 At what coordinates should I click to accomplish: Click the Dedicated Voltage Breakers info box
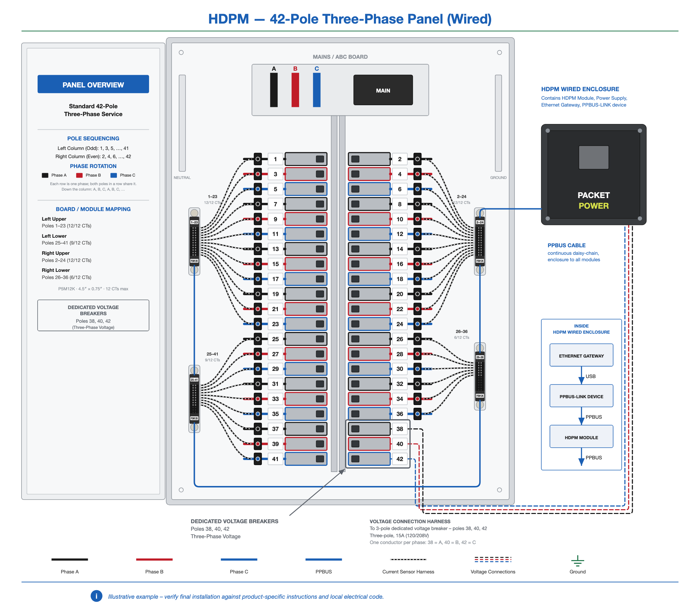click(93, 316)
